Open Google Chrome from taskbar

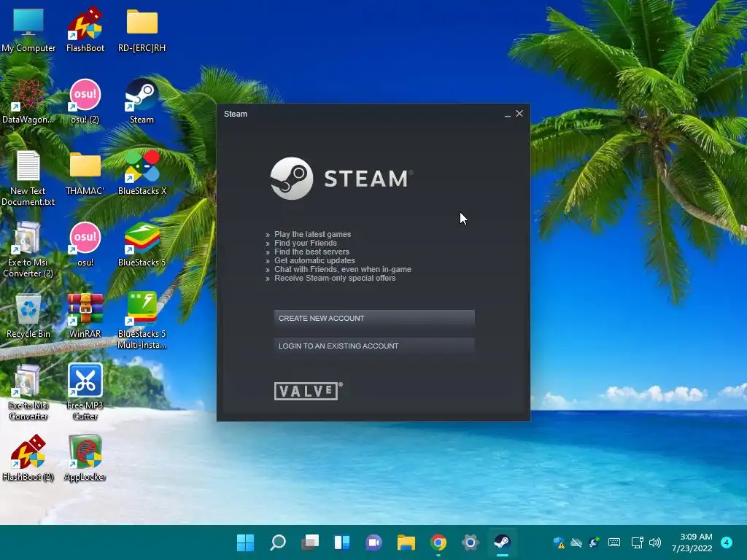click(438, 542)
